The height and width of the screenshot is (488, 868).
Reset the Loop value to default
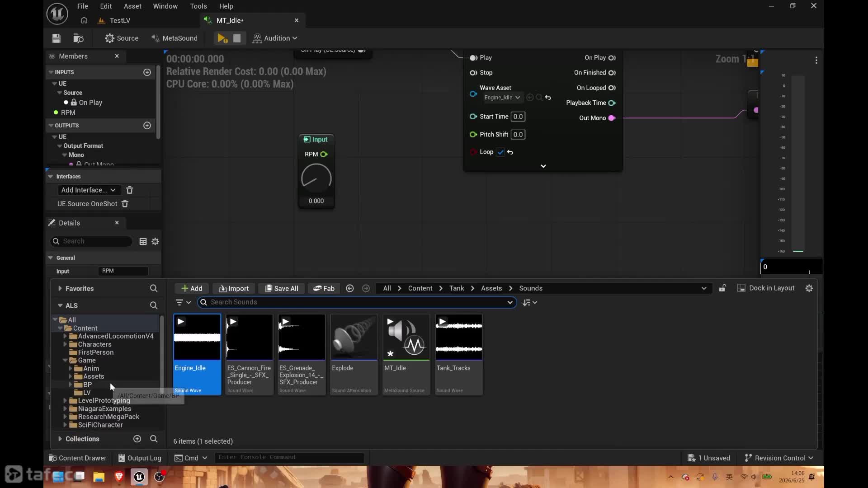coord(510,152)
